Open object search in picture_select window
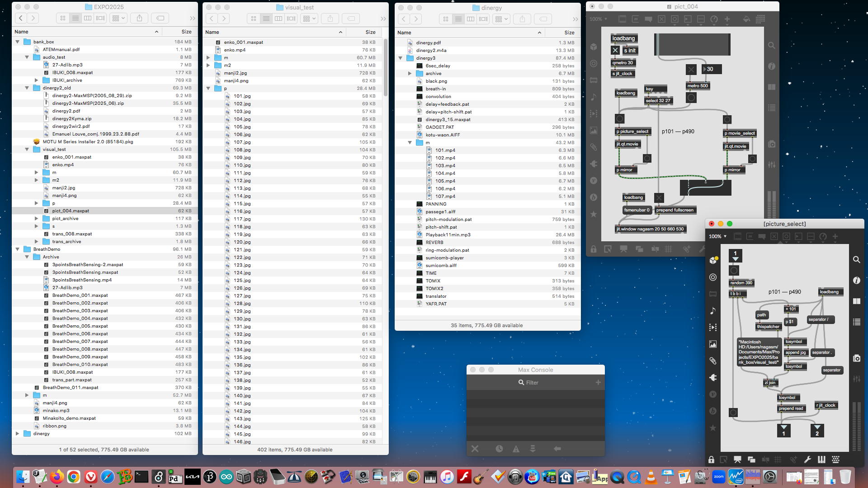Screen dimensions: 868x488 (856, 260)
